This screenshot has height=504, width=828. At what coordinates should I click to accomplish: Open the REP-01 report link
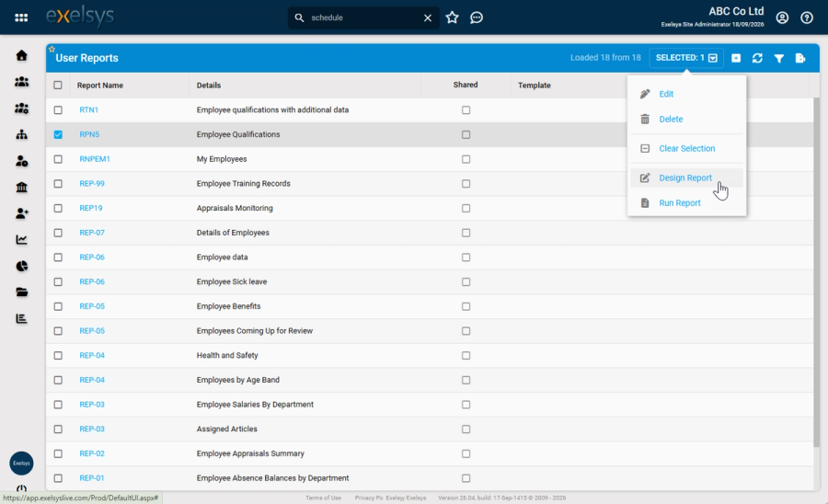coord(92,478)
